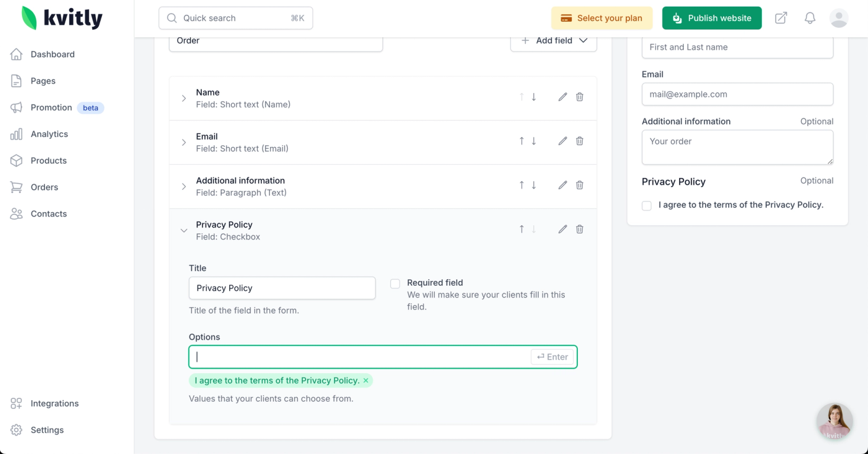Image resolution: width=868 pixels, height=454 pixels.
Task: Click trash icon for Privacy Policy field
Action: click(x=580, y=229)
